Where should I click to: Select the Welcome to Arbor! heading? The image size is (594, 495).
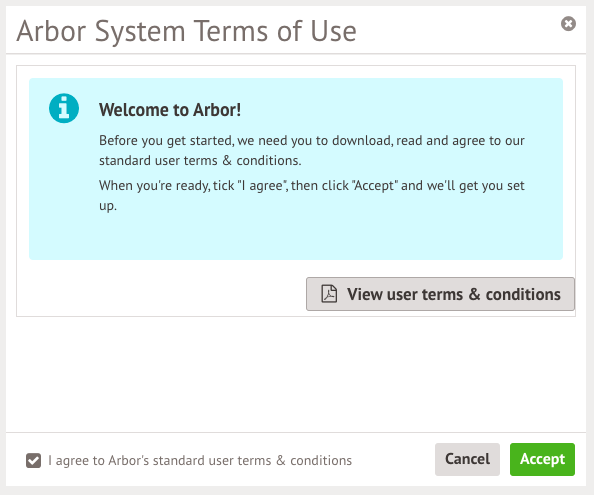click(x=170, y=110)
